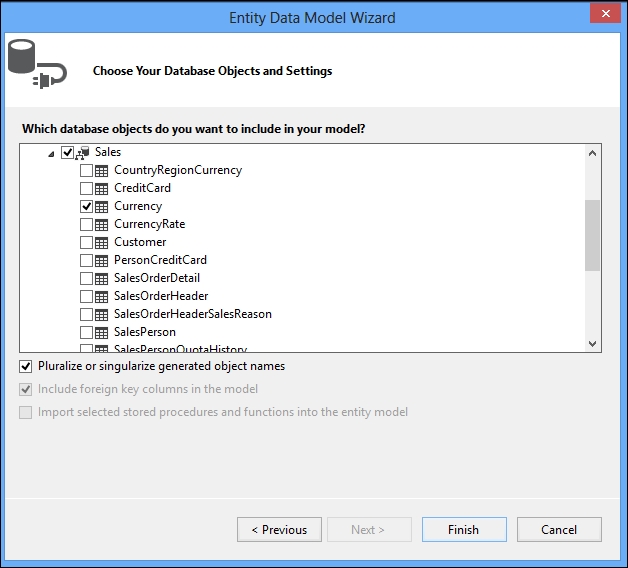Click the Sales schema icon
This screenshot has height=568, width=628.
click(x=82, y=153)
